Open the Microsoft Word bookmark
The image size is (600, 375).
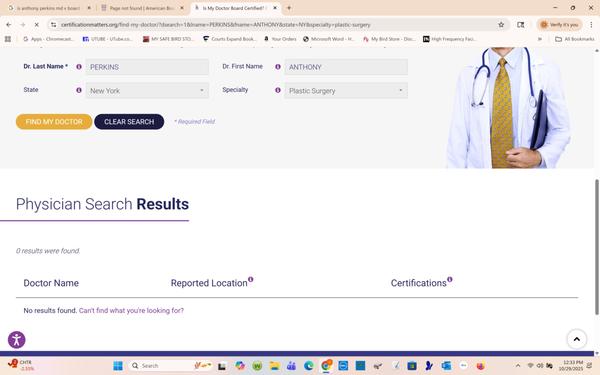point(328,39)
